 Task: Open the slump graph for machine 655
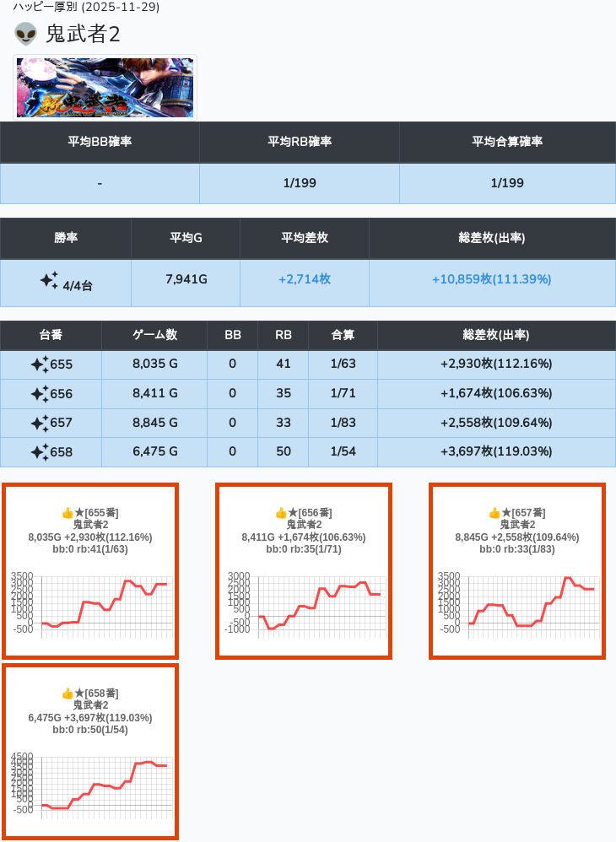point(90,605)
